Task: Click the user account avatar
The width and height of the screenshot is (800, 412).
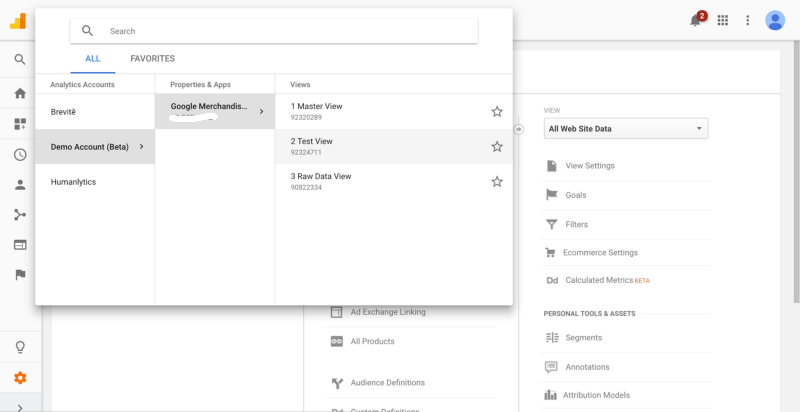Action: 775,20
